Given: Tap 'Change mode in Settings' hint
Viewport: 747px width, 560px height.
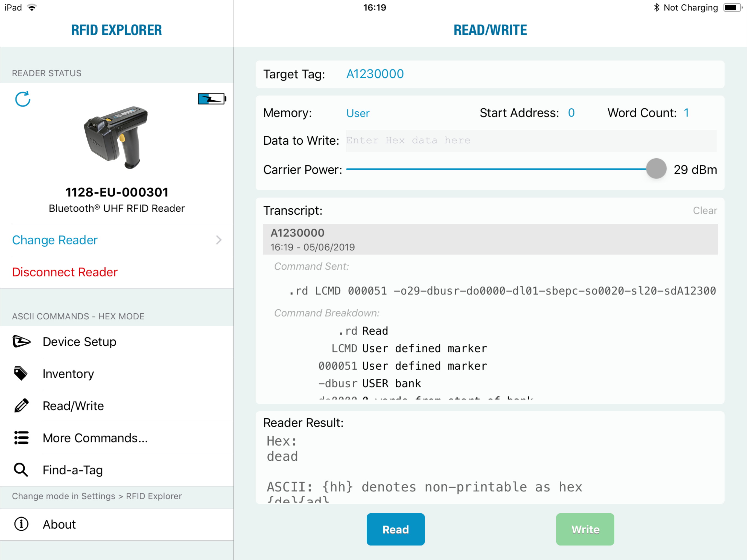Looking at the screenshot, I should pos(97,496).
